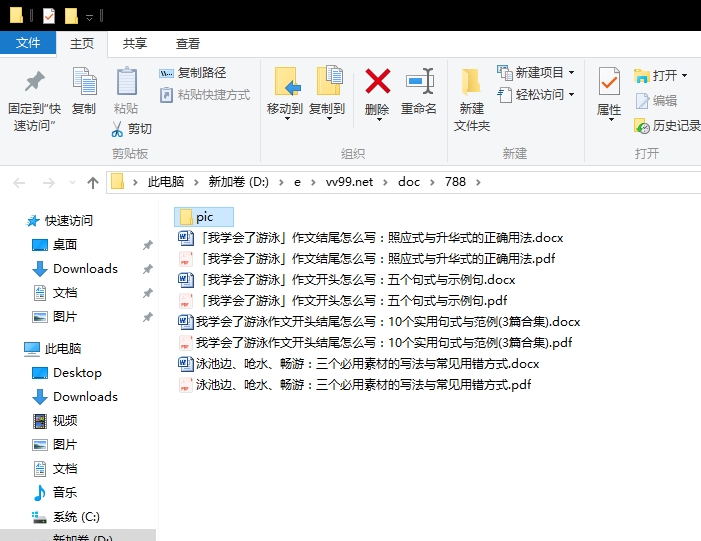Select the pic folder
Viewport: 701px width, 541px height.
[x=204, y=217]
